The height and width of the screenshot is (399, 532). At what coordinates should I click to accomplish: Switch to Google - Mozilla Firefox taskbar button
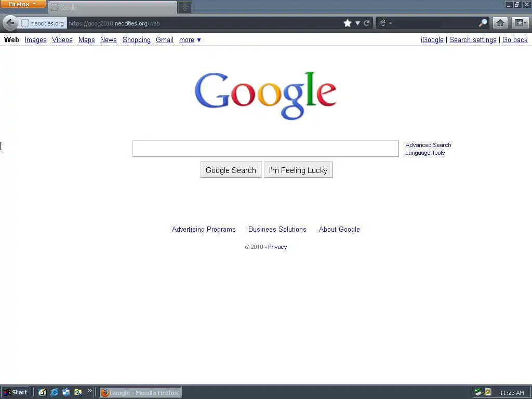[x=140, y=393]
